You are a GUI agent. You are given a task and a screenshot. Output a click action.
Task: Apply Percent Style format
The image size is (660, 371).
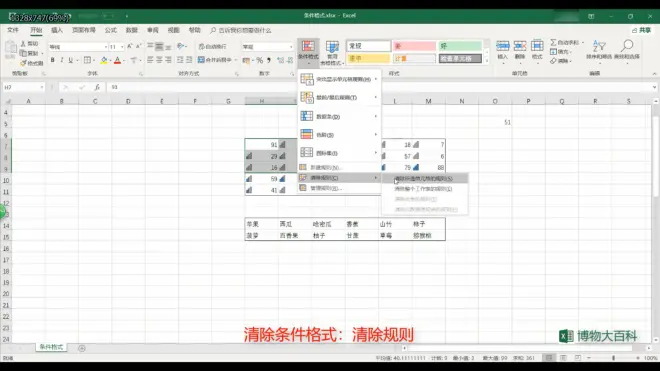point(260,61)
